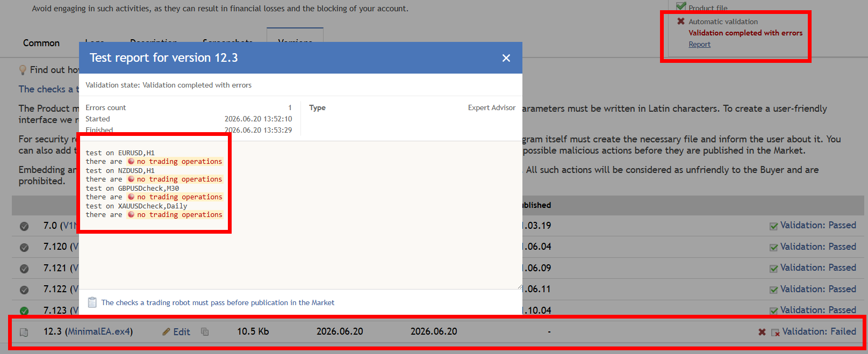This screenshot has height=354, width=868.
Task: Close the Test report dialog
Action: tap(506, 58)
